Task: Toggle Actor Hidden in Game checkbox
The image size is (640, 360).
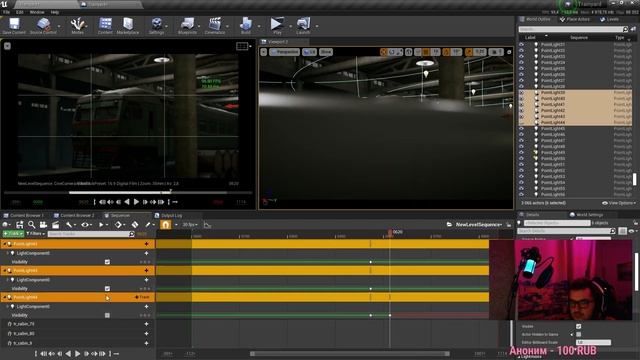Action: click(x=578, y=334)
